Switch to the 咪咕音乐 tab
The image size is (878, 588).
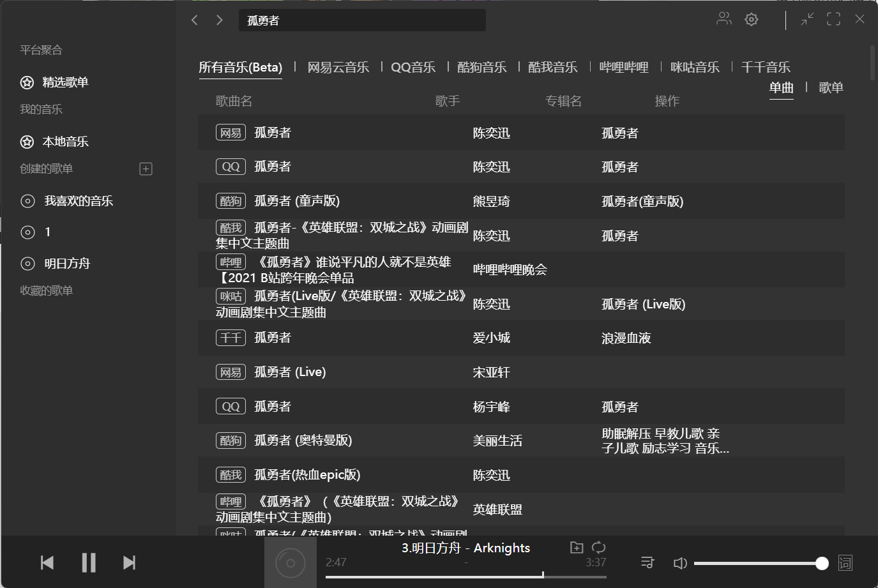[695, 67]
